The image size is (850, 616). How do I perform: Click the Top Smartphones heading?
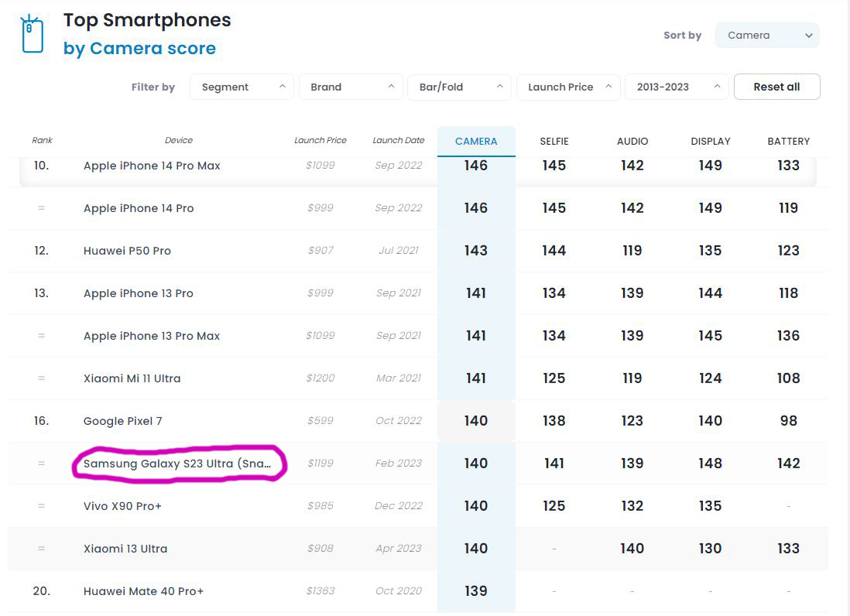[x=147, y=20]
